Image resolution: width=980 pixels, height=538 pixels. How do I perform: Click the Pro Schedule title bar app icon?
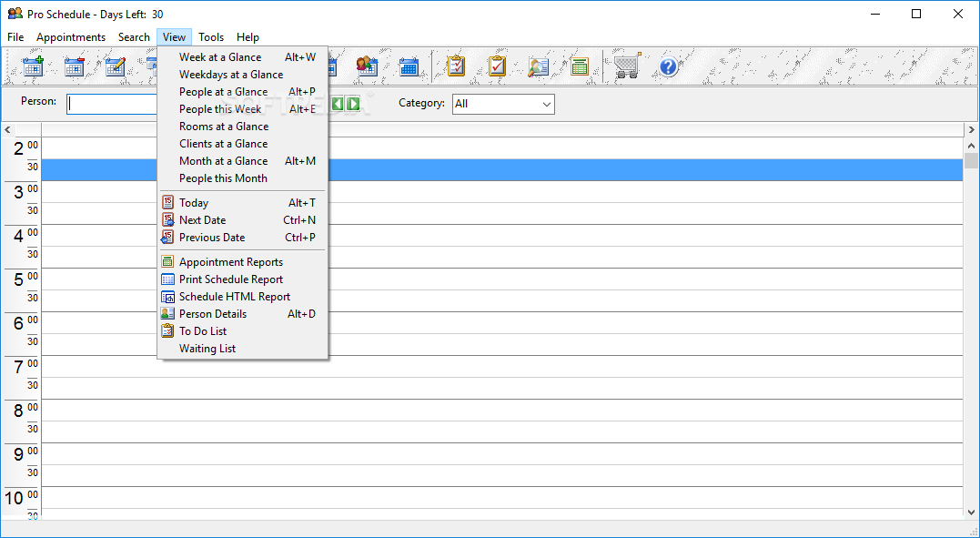pos(15,14)
